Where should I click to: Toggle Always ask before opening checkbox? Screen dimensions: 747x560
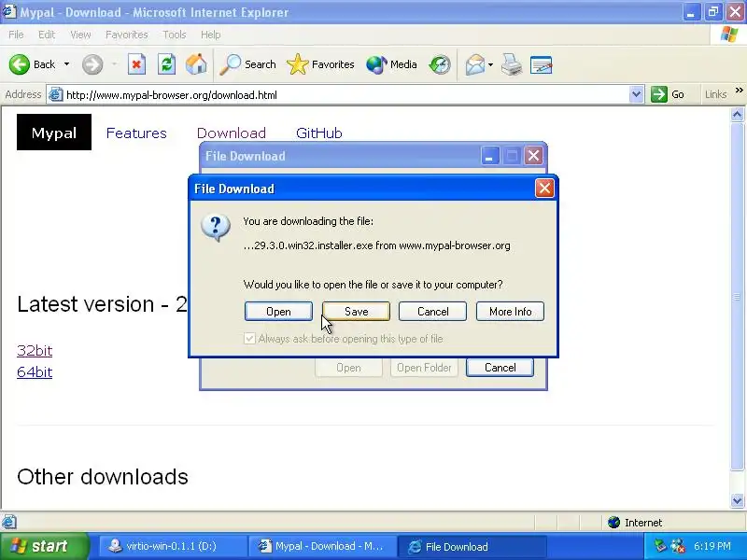coord(249,339)
